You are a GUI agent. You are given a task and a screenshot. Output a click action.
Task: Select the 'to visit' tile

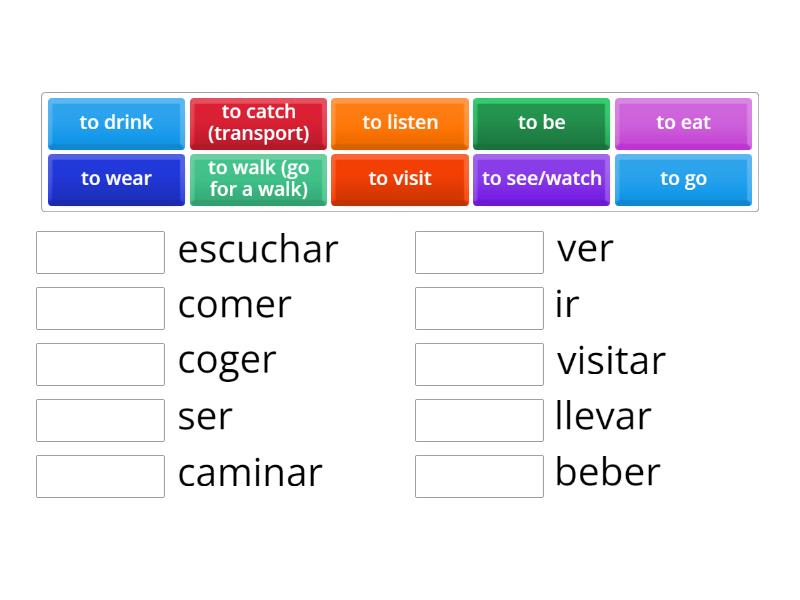tap(399, 179)
